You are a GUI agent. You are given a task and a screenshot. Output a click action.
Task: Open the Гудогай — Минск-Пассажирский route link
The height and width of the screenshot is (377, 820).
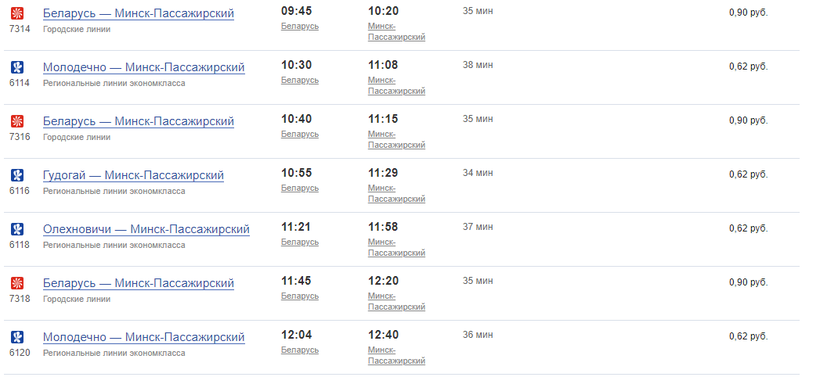(133, 175)
